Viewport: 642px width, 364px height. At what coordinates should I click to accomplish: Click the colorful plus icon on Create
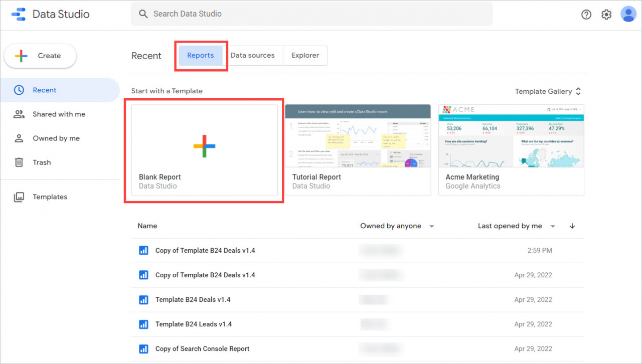coord(21,56)
